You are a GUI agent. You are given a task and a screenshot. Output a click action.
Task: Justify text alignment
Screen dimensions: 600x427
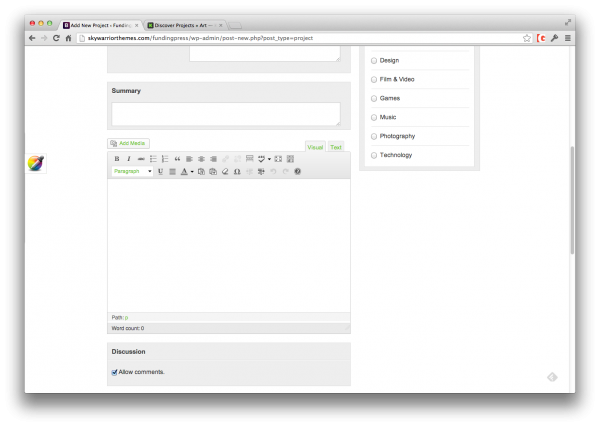[173, 171]
